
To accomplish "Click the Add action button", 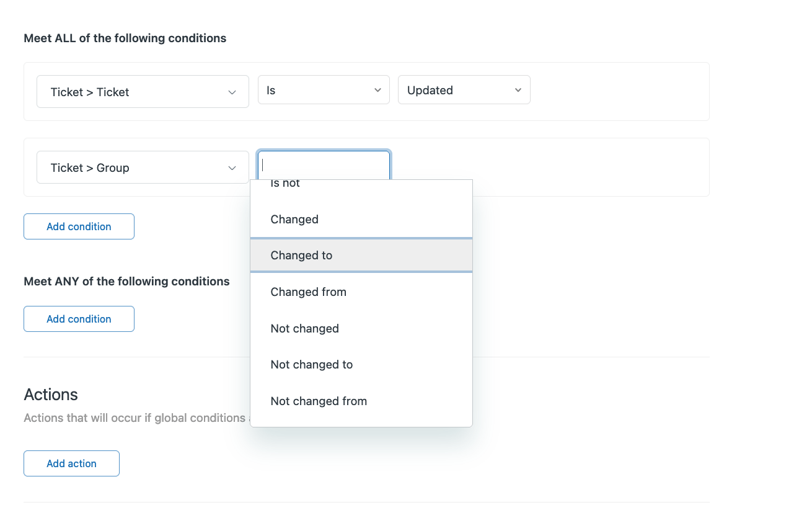I will 71,463.
